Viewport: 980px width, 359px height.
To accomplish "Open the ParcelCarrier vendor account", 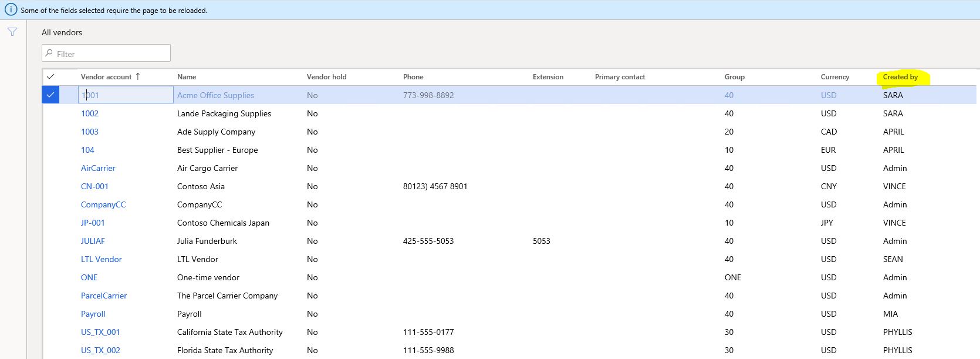I will pos(104,296).
